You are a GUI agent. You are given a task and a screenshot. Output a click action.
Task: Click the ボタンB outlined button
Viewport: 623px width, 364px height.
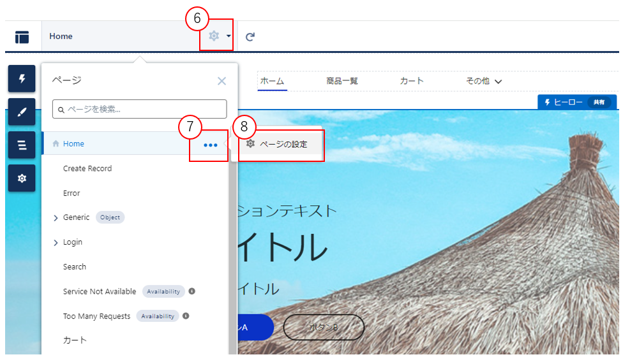point(324,328)
